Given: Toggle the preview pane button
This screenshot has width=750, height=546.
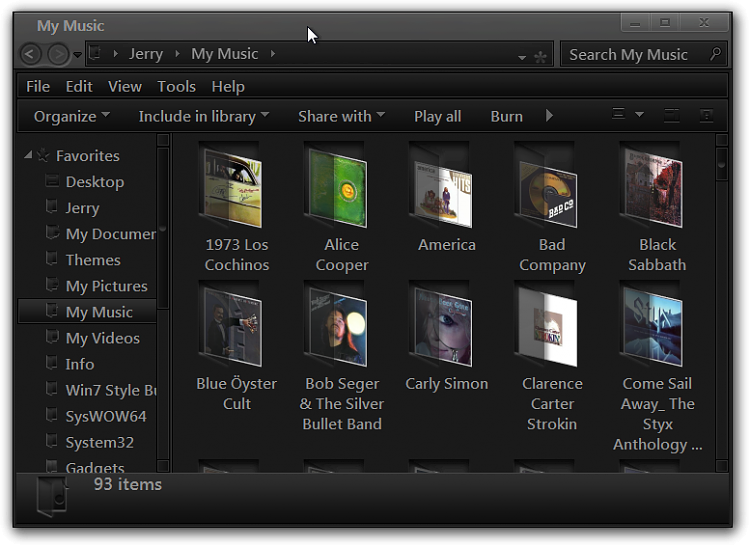Looking at the screenshot, I should [672, 116].
